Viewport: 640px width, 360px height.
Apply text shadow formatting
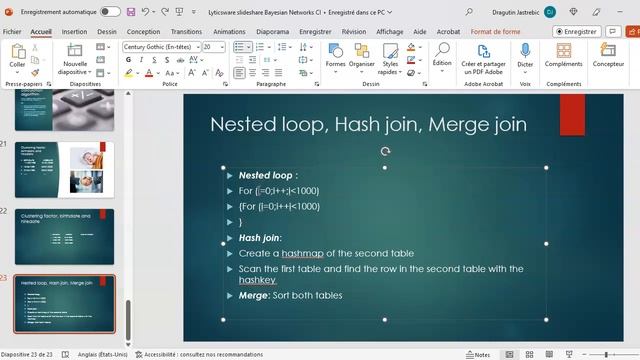click(x=167, y=60)
